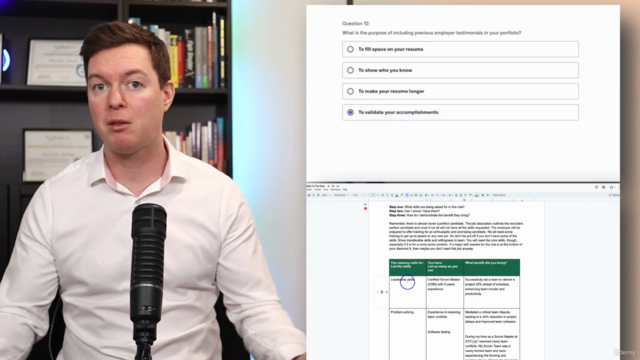This screenshot has width=640, height=360.
Task: Click the 'Problem-solving' table cell
Action: (x=407, y=334)
